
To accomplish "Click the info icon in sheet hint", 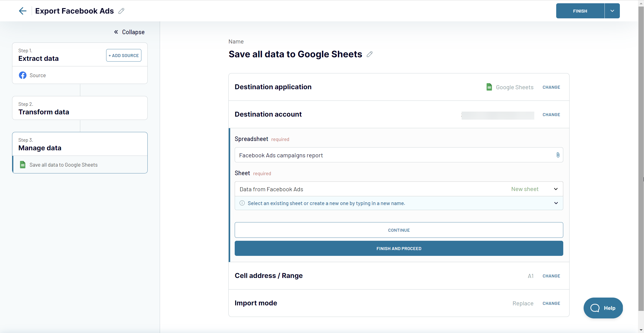I will tap(242, 203).
